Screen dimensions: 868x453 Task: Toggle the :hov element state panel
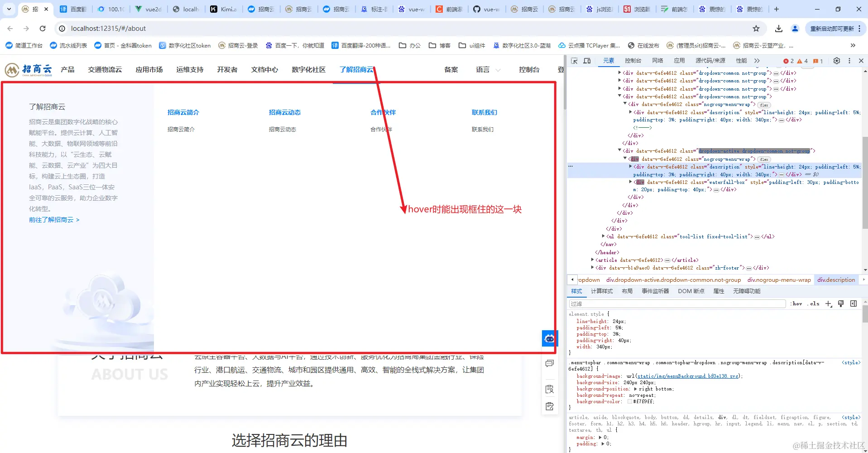click(x=796, y=304)
